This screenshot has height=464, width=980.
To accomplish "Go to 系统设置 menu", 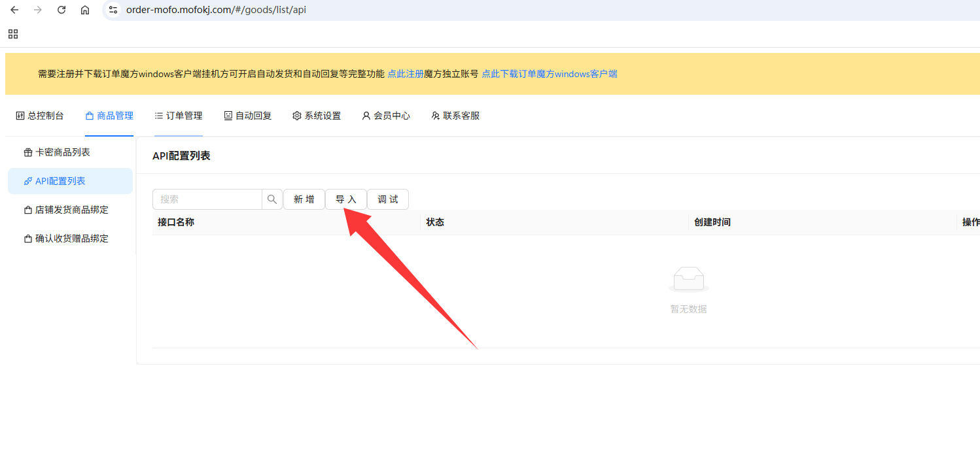I will click(x=317, y=116).
